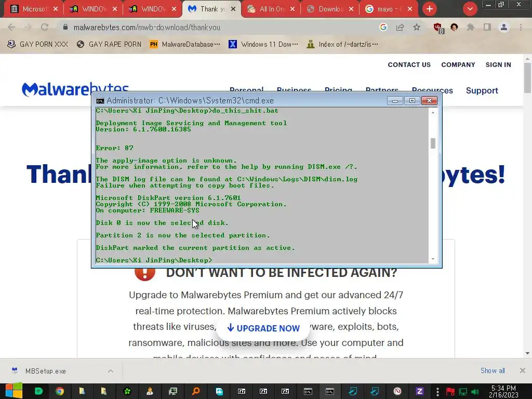This screenshot has width=532, height=399.
Task: Open MBSetup.exe in the downloads bar
Action: click(x=46, y=371)
